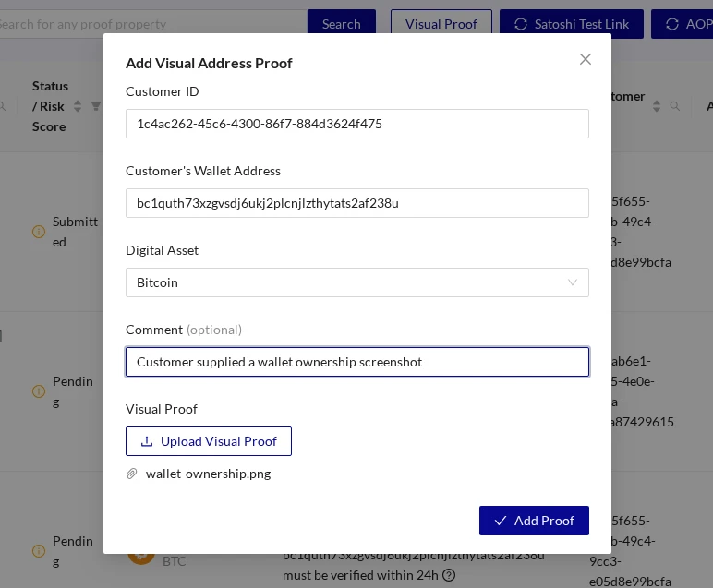
Task: Click the Satoshi Test Link button
Action: click(x=572, y=24)
